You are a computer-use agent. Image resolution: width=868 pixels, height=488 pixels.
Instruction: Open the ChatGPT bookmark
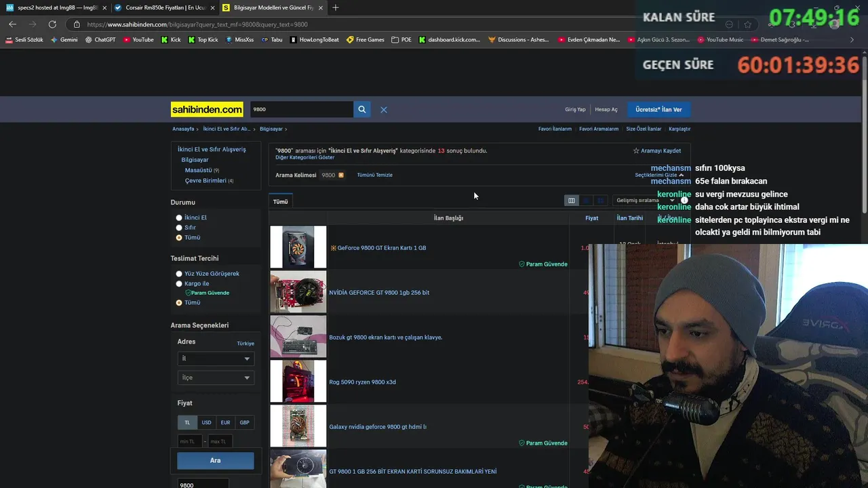click(x=100, y=40)
